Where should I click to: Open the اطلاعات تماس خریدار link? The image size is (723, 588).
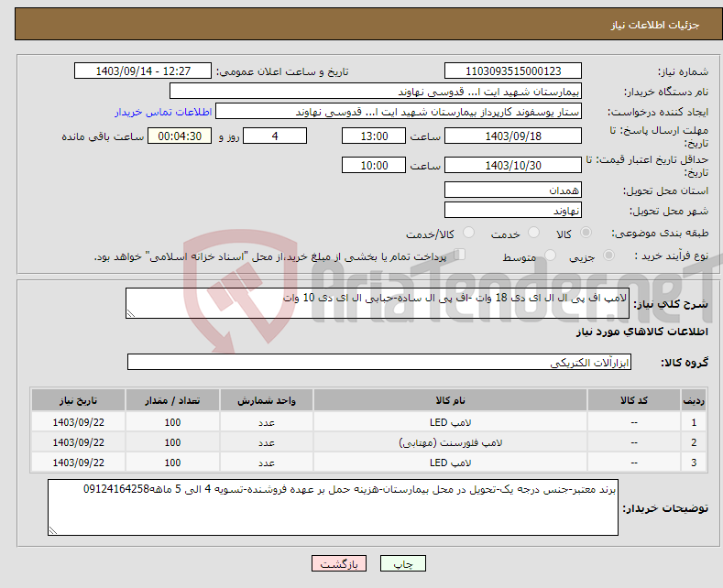click(x=163, y=112)
